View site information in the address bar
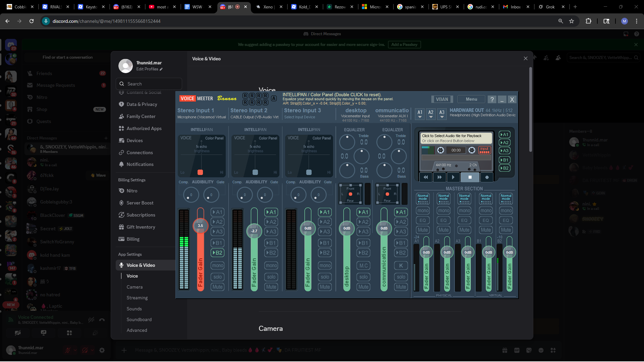This screenshot has width=644, height=362. pyautogui.click(x=46, y=21)
